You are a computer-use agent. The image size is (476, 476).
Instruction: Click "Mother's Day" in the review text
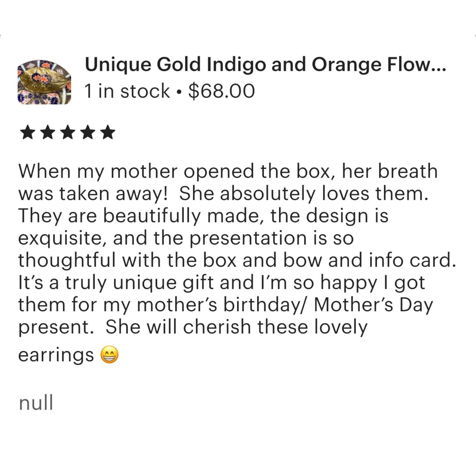(373, 305)
